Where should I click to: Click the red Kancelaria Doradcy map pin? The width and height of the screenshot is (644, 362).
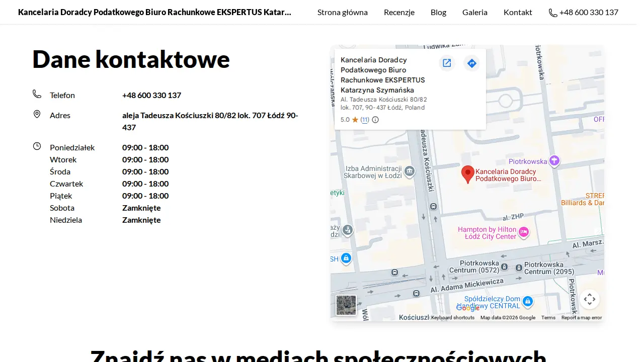click(x=468, y=174)
